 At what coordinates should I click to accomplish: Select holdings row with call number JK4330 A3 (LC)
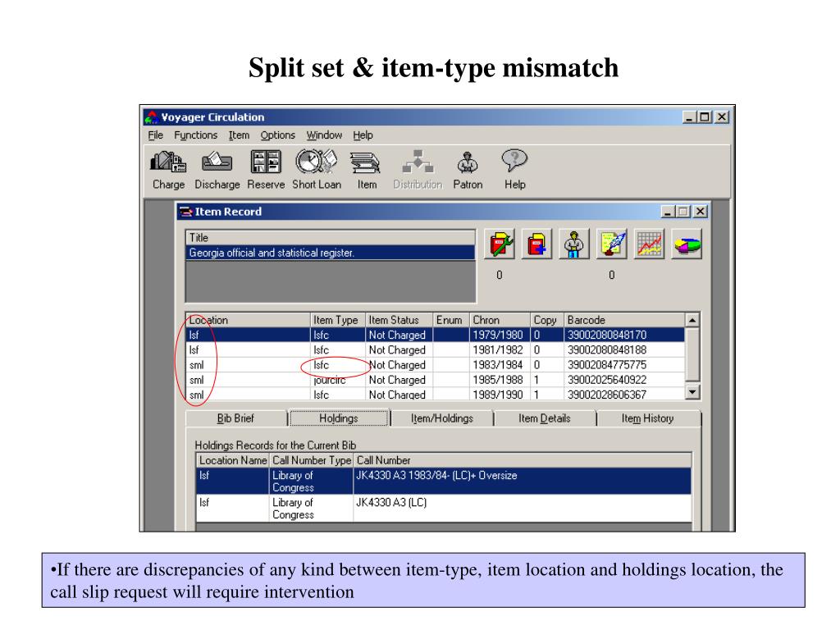(390, 503)
